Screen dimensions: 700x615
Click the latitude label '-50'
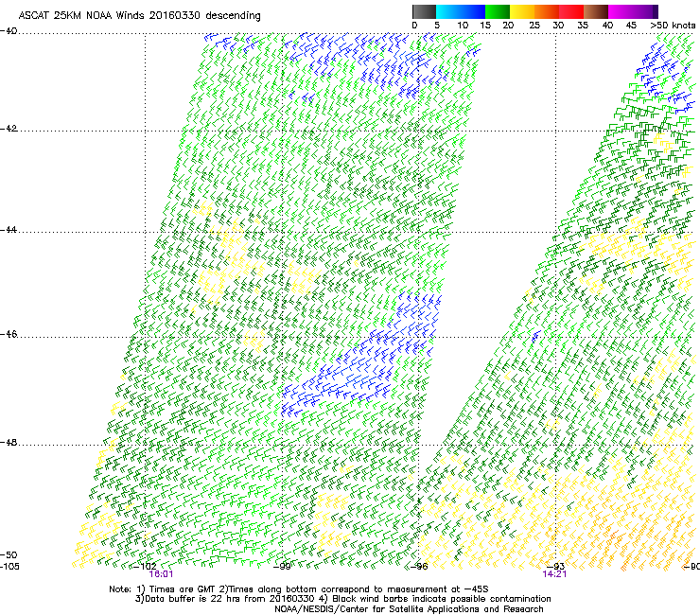pos(9,555)
